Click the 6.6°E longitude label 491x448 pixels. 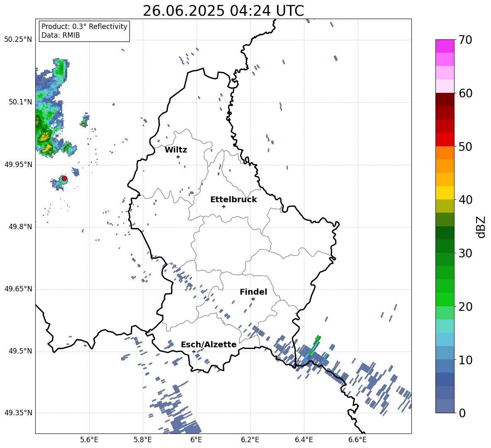point(357,440)
